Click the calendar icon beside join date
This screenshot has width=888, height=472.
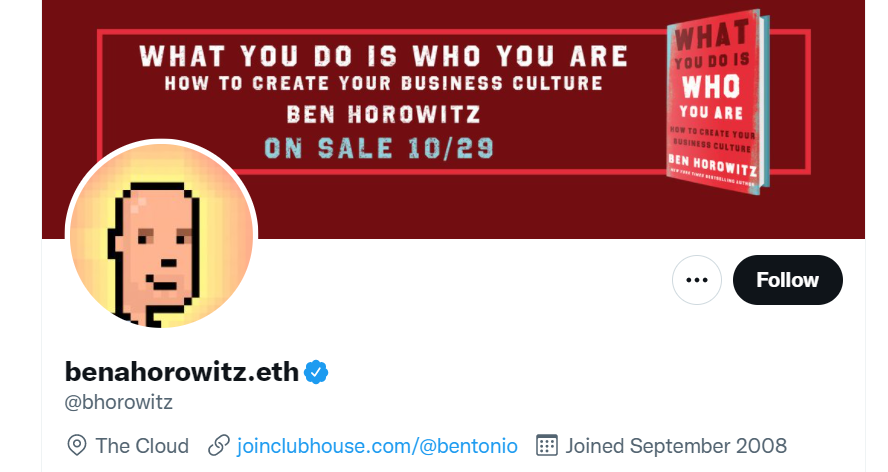(x=546, y=445)
